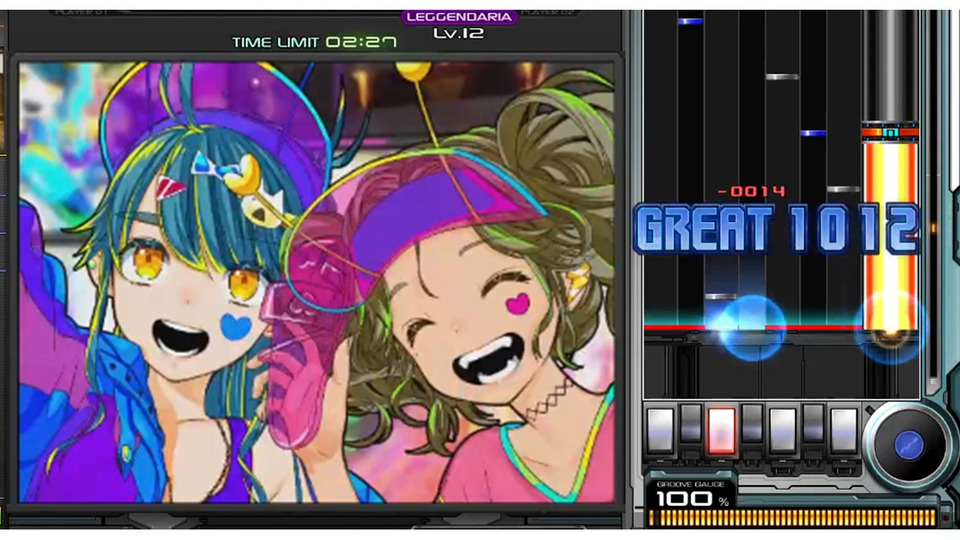Tap the fourth key (black)
The height and width of the screenshot is (540, 960).
pyautogui.click(x=752, y=422)
